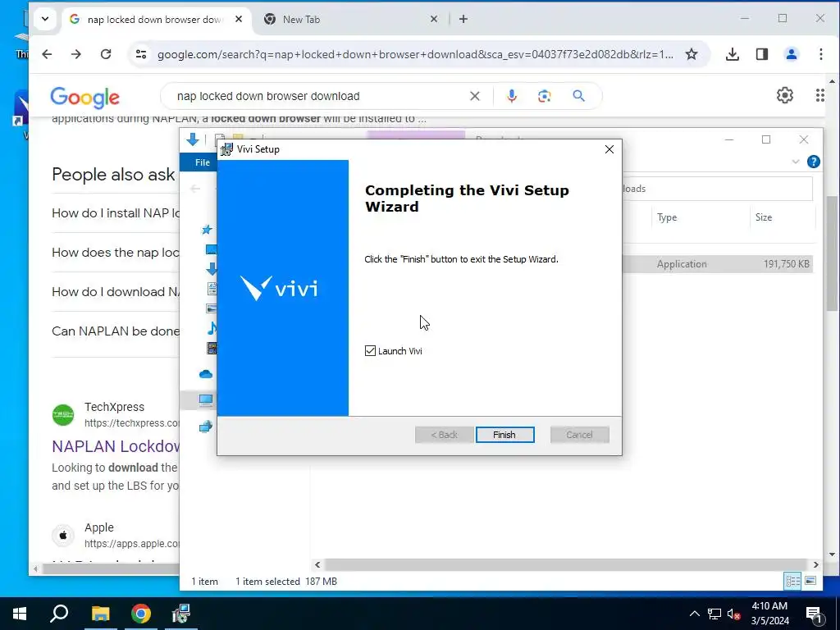Click the Google logo
840x630 pixels.
84,98
